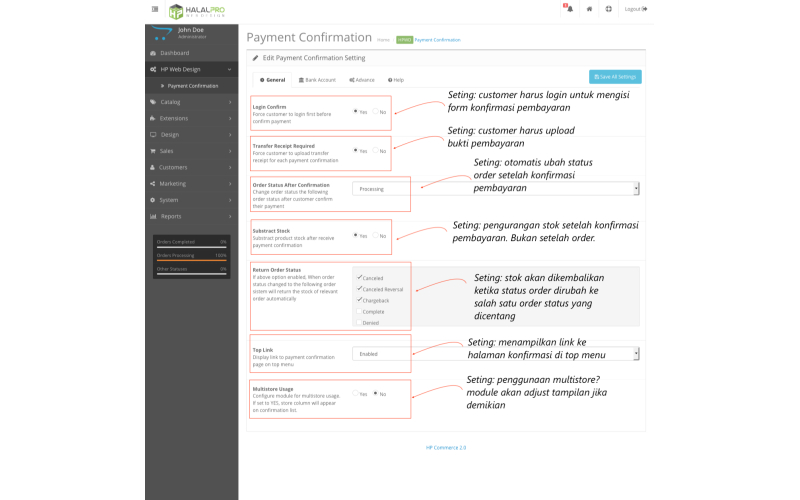Viewport: 800px width, 500px height.
Task: Go to store home icon
Action: [589, 9]
